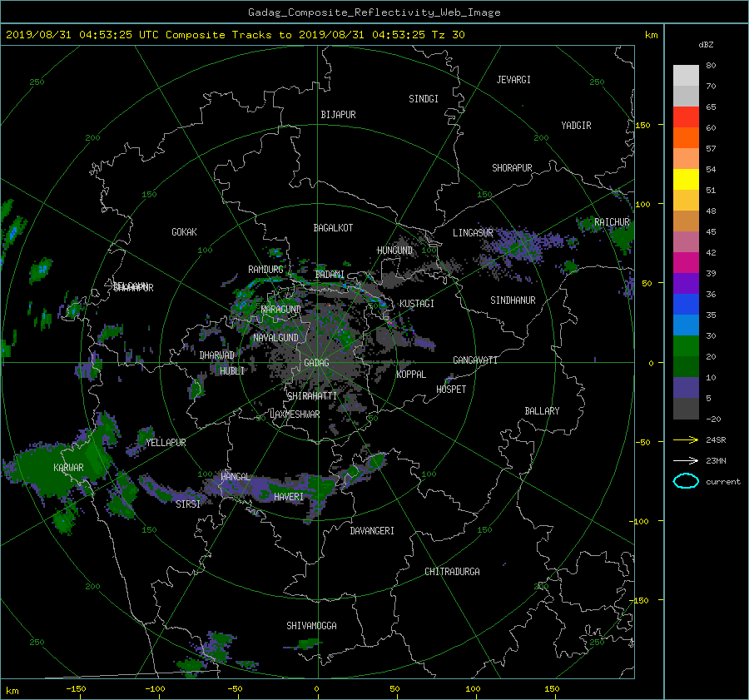Click the HAVERI city label

pos(289,497)
